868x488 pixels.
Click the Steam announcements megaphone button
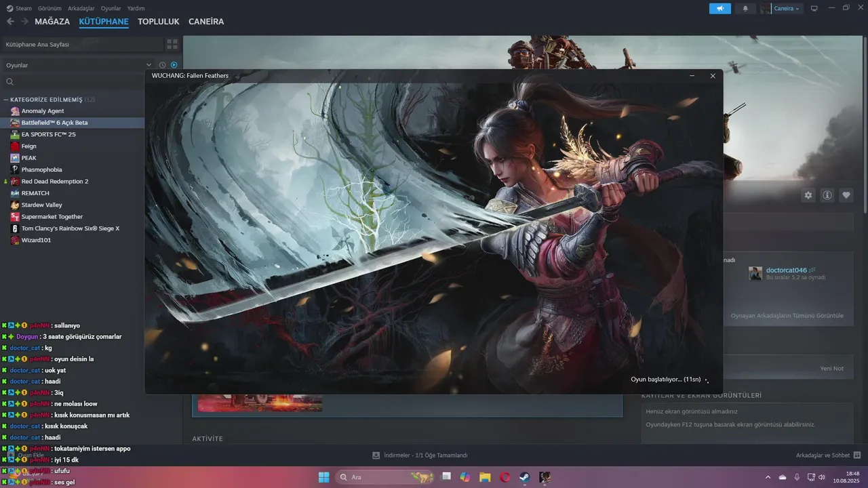tap(720, 9)
